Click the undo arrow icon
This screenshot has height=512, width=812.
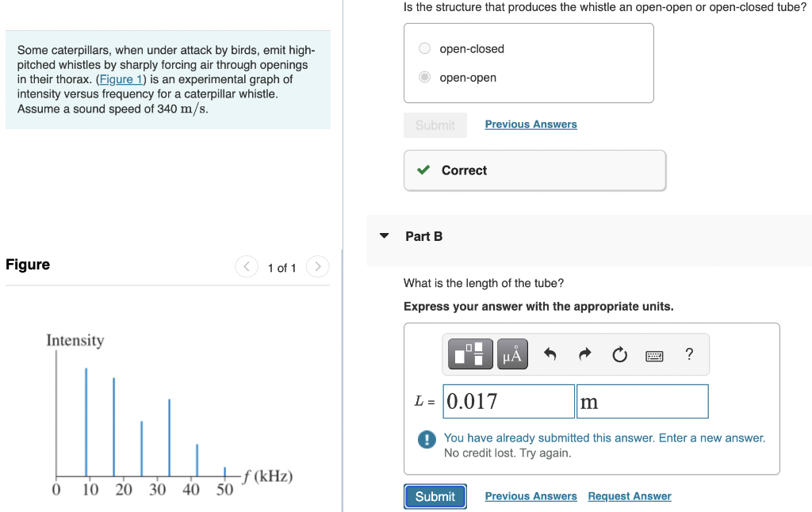pos(550,354)
